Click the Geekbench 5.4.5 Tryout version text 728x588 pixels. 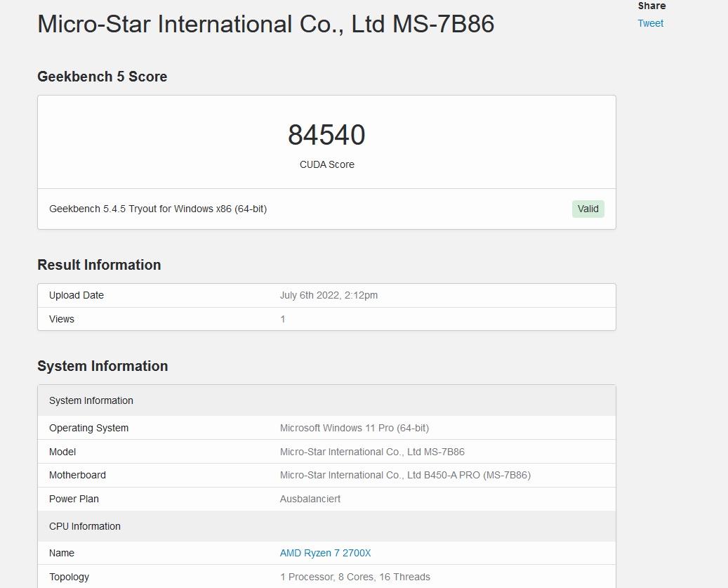tap(158, 209)
